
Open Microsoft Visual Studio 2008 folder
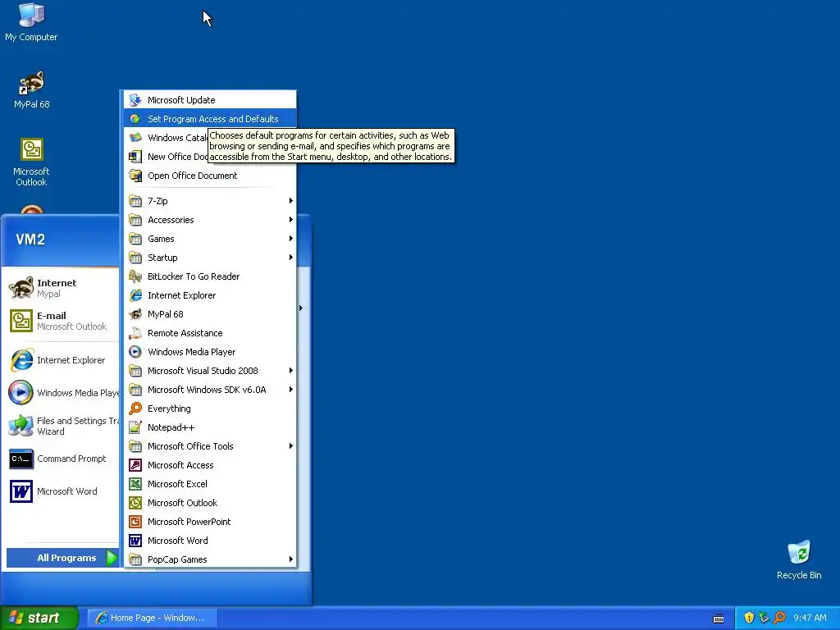(x=209, y=371)
